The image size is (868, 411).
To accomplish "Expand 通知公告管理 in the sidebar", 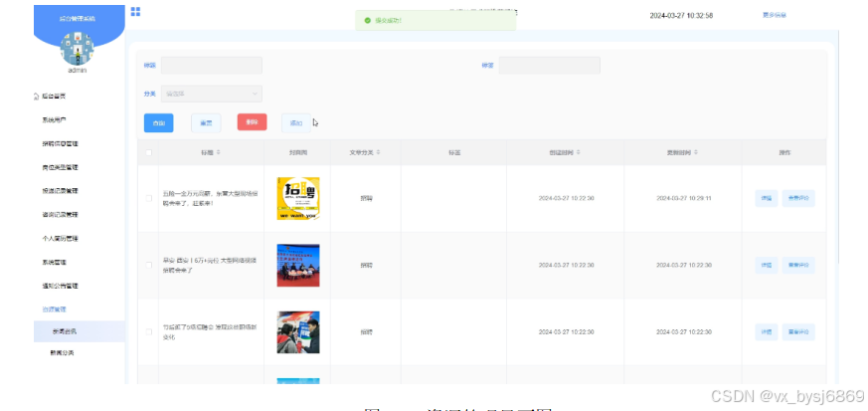I will coord(61,286).
